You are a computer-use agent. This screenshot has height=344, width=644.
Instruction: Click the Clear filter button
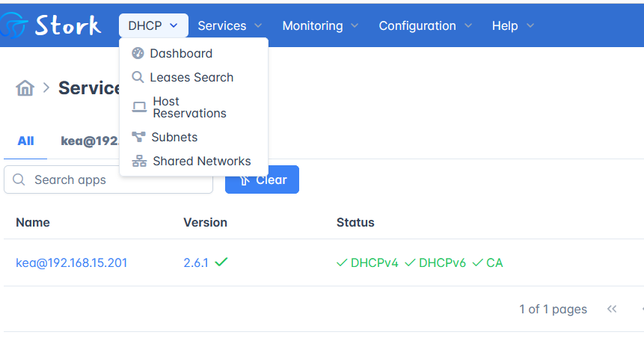click(x=262, y=179)
